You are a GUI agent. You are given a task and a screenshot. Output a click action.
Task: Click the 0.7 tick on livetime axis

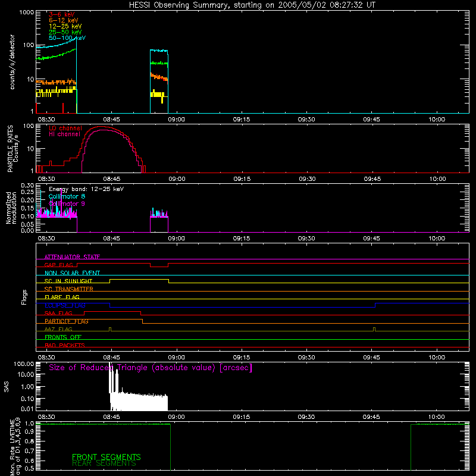(x=30, y=450)
